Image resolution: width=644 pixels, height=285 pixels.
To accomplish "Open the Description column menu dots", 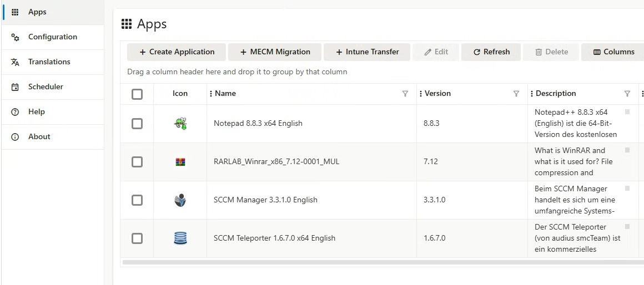I will (532, 94).
